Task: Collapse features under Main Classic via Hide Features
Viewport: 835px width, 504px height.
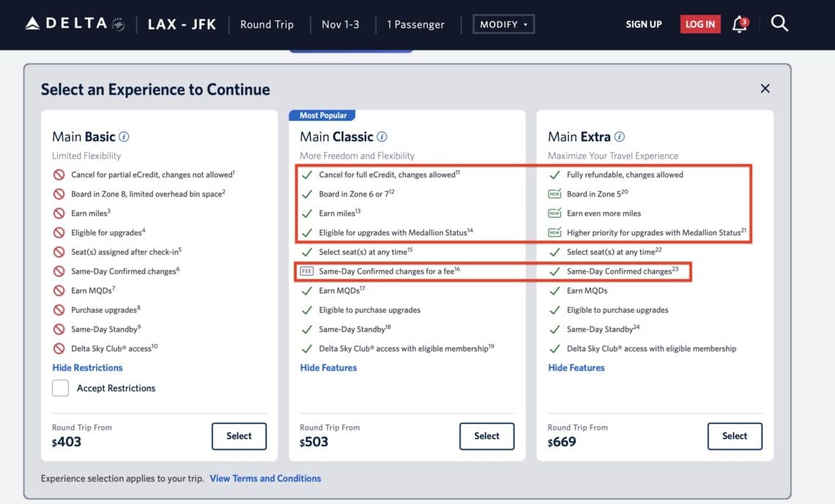Action: pos(328,368)
